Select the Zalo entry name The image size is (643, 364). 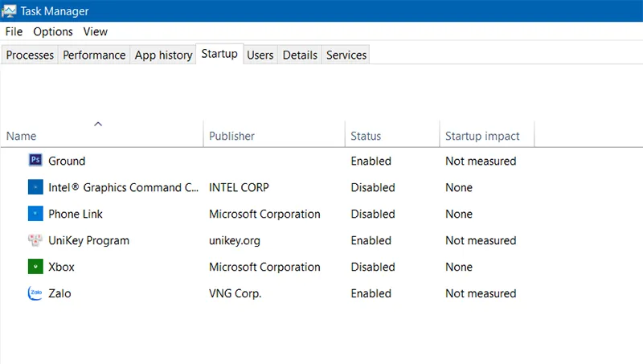coord(59,293)
